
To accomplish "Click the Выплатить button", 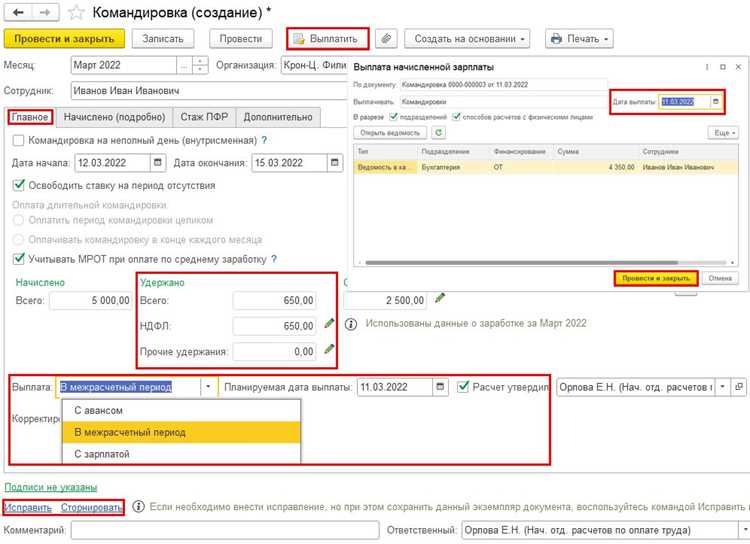I will point(328,39).
